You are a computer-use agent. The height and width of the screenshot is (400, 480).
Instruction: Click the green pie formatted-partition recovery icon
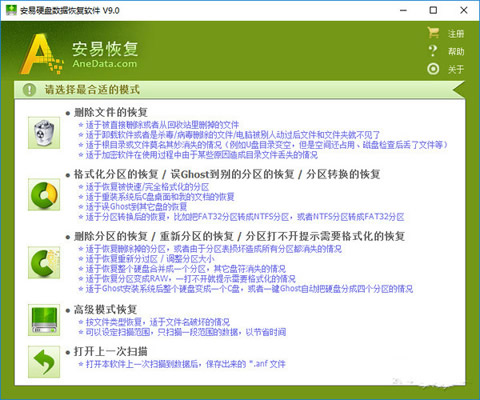(x=44, y=195)
